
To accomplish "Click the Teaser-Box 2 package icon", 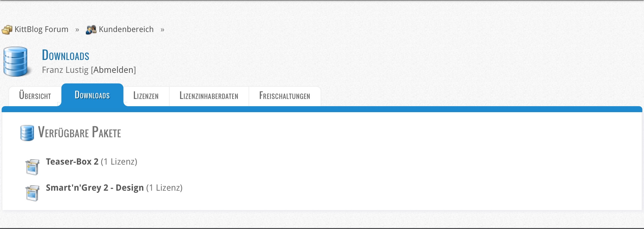I will [x=32, y=167].
